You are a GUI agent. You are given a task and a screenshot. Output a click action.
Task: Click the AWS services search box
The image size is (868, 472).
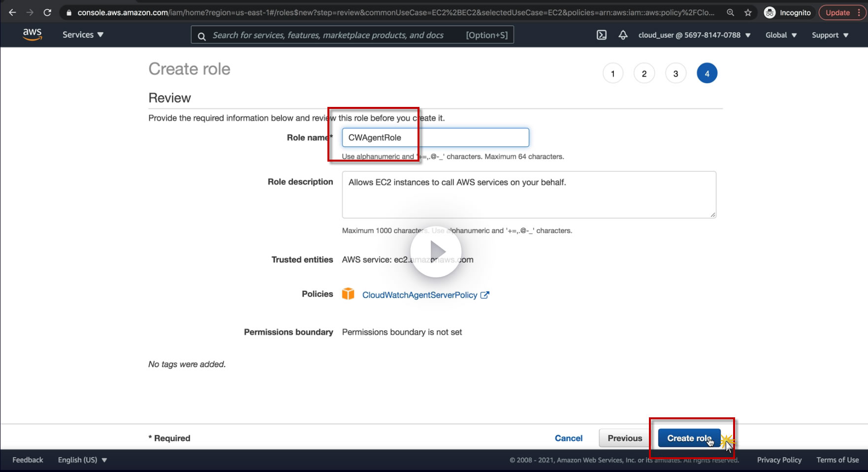click(x=353, y=35)
